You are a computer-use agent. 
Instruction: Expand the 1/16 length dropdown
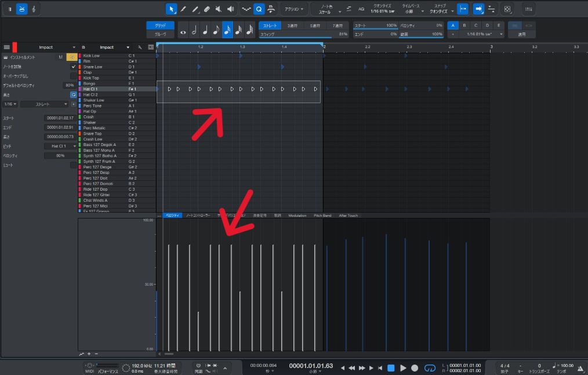(10, 104)
